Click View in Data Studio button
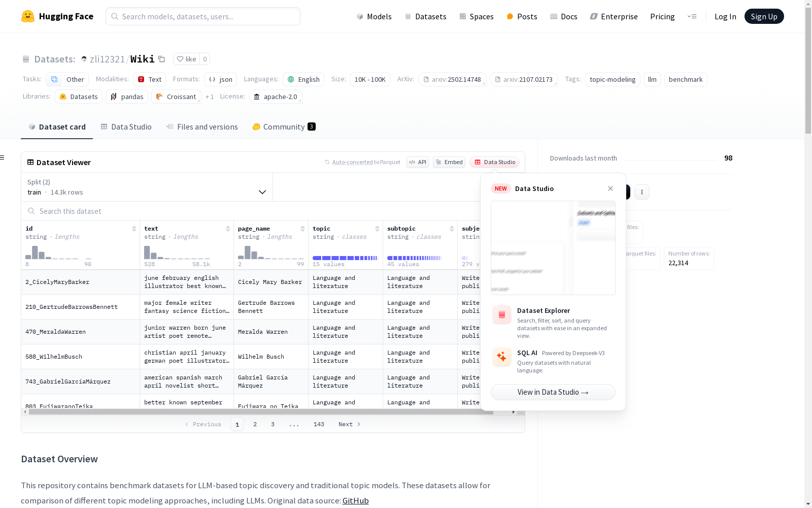812x508 pixels. coord(553,392)
